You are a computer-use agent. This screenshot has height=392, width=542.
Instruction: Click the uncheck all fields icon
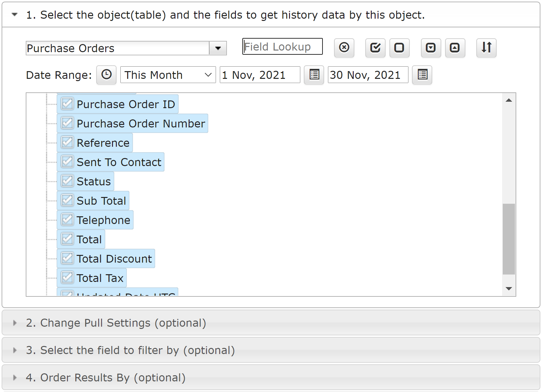[399, 48]
